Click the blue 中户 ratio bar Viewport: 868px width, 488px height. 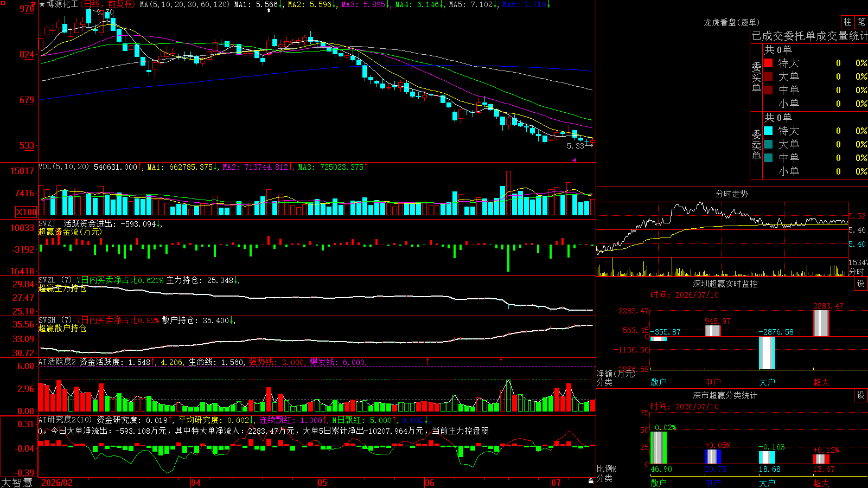713,457
